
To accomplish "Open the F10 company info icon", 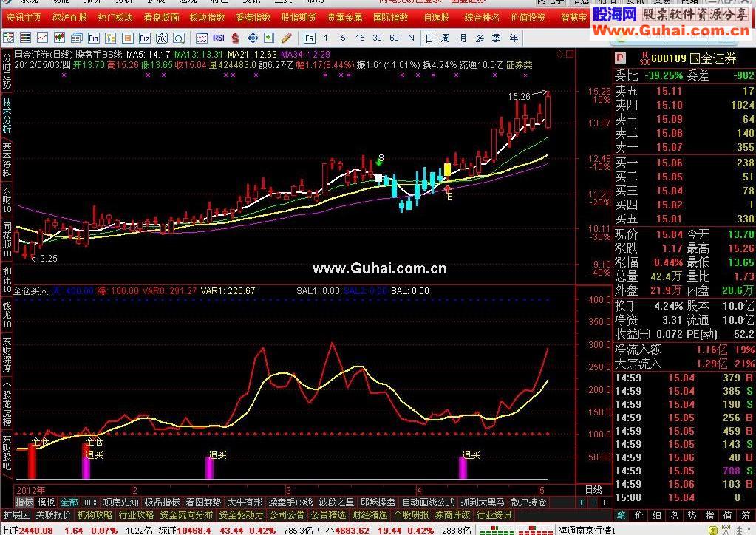I will click(94, 38).
